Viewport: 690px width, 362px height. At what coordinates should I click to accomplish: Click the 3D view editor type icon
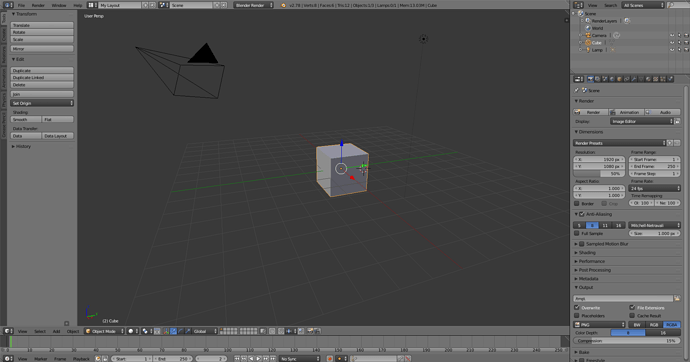[7, 331]
